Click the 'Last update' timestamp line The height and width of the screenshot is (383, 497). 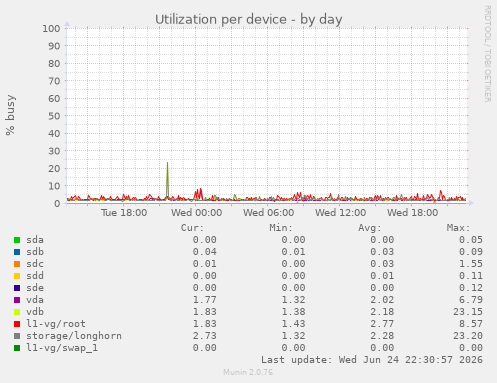(x=372, y=360)
